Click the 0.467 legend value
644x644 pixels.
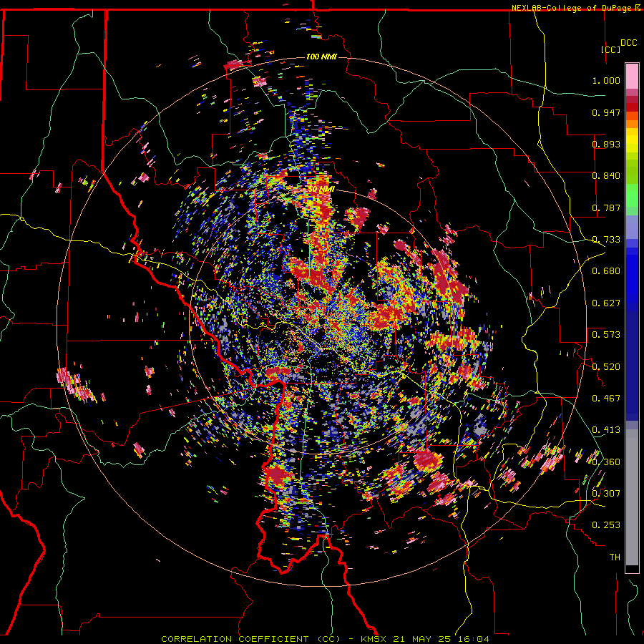click(606, 399)
